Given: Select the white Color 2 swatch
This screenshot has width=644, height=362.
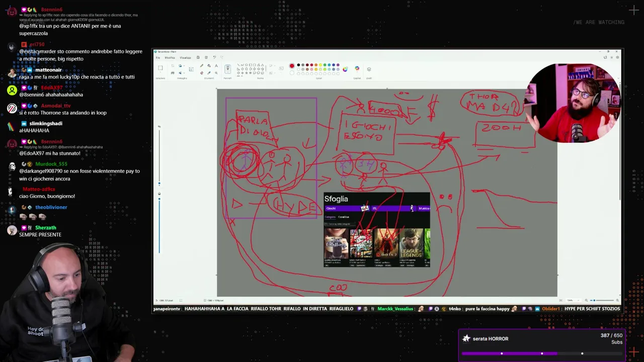Looking at the screenshot, I should pos(292,73).
